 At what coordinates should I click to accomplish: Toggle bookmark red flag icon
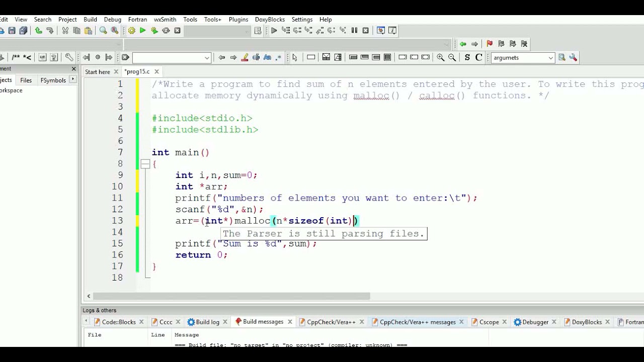490,44
